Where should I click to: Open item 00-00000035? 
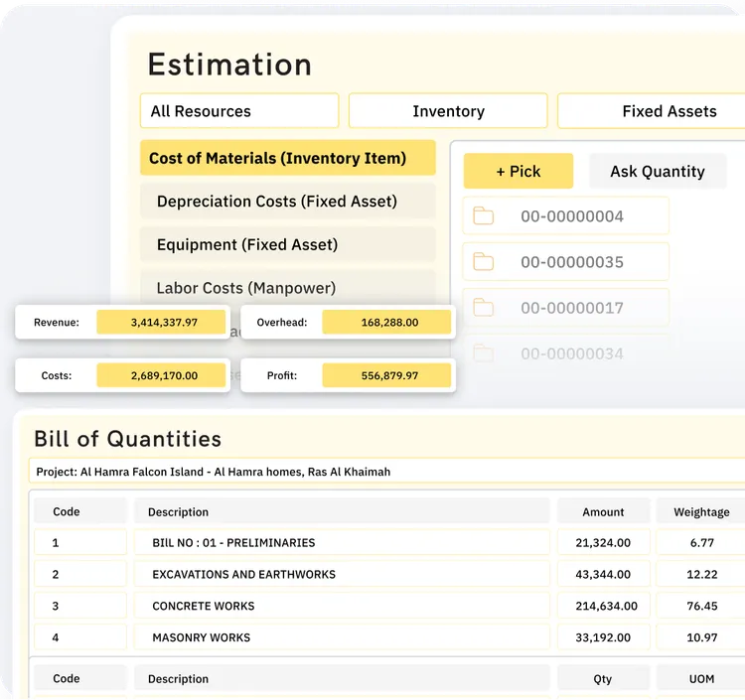pos(566,262)
